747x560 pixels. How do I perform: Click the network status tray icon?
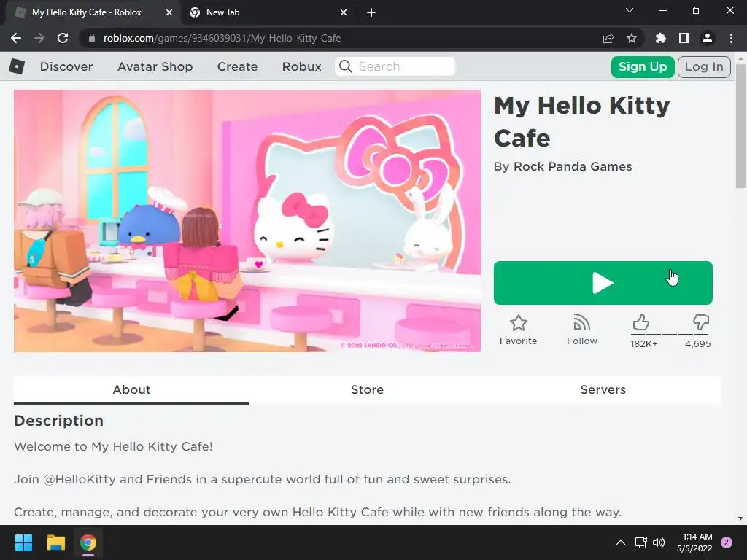641,542
